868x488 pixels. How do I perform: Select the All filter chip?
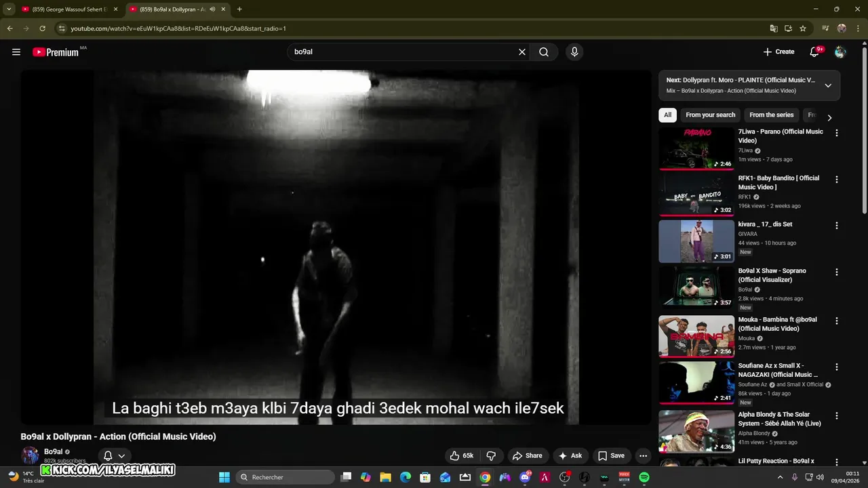point(667,115)
